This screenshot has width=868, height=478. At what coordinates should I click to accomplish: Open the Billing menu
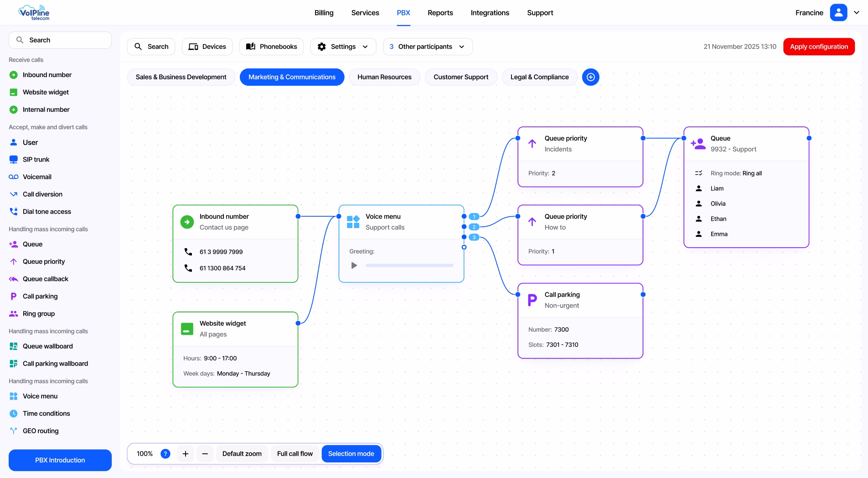click(x=324, y=13)
